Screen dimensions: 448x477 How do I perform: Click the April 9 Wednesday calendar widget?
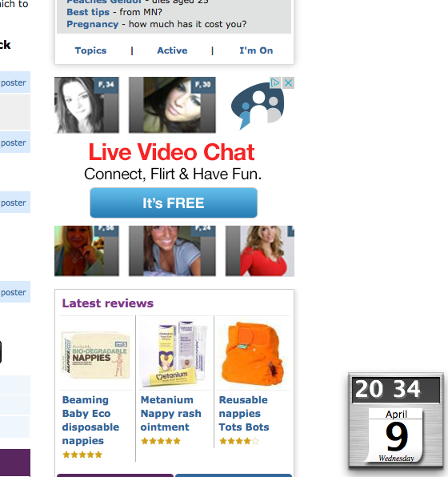click(x=396, y=435)
